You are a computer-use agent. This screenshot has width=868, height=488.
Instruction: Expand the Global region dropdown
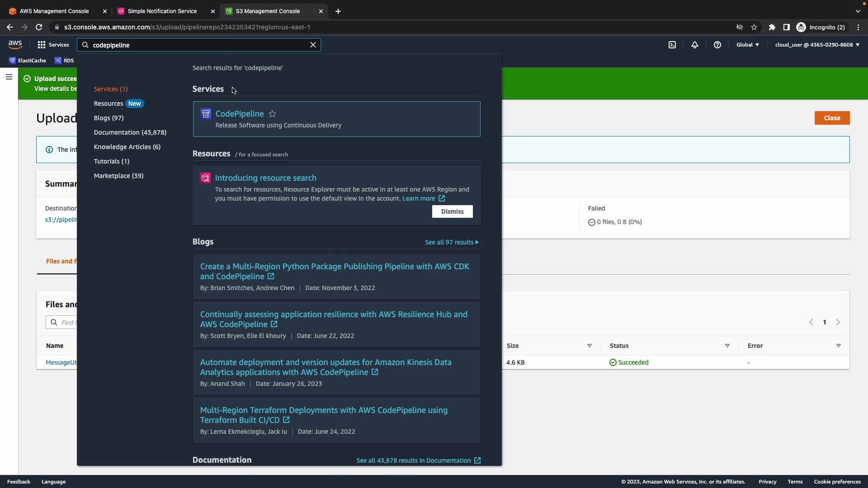coord(748,45)
